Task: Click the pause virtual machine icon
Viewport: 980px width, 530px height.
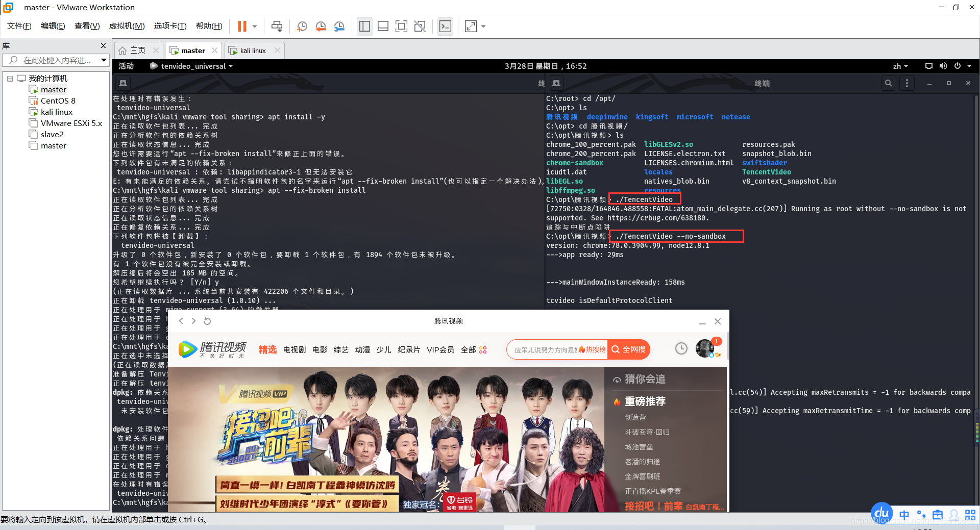Action: pos(242,26)
